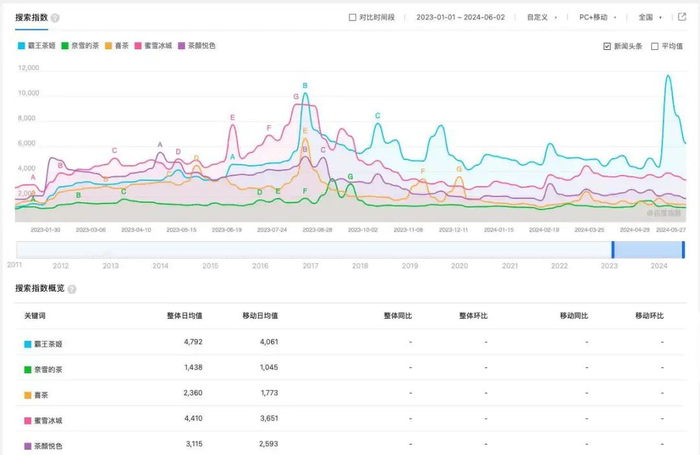Screen dimensions: 700x455
Task: Enable the 对比时间段 checkbox
Action: [352, 17]
